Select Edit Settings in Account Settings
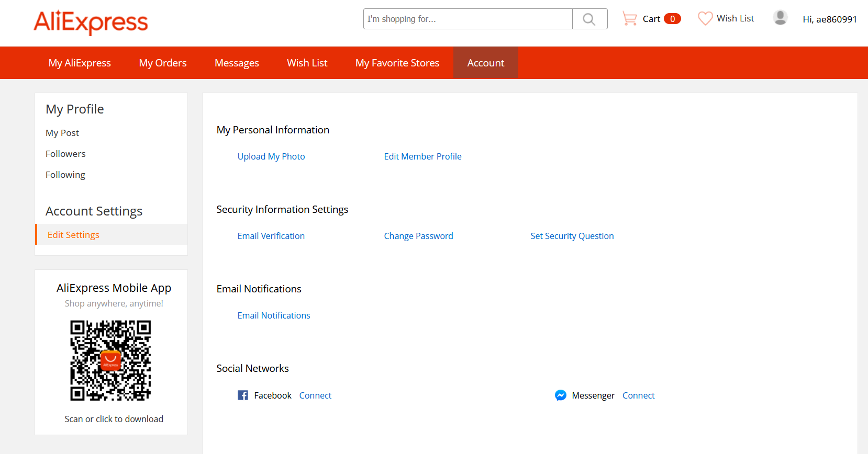868x454 pixels. [x=111, y=234]
